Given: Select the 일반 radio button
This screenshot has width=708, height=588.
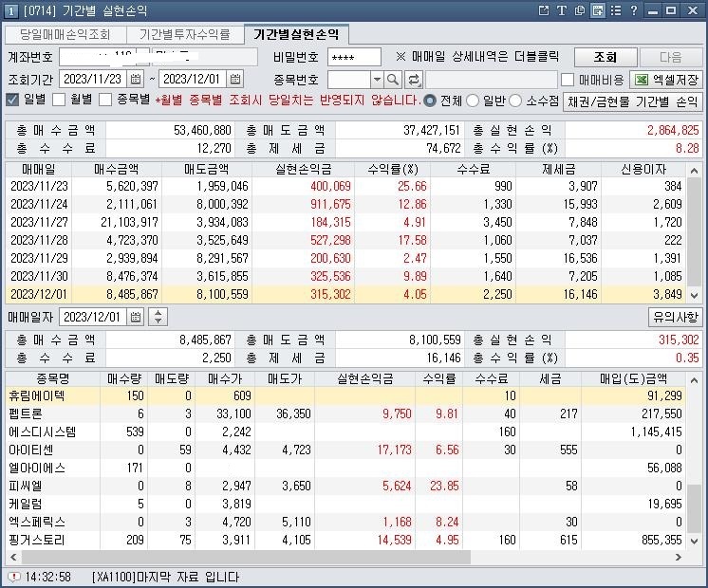Looking at the screenshot, I should click(473, 101).
